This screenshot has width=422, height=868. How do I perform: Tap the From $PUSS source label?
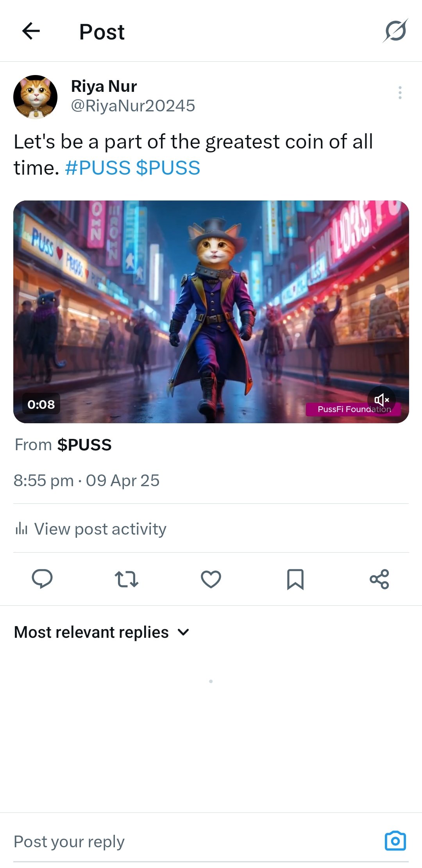(63, 445)
